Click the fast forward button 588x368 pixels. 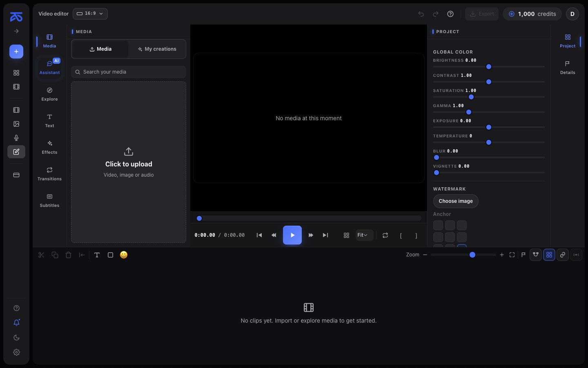point(311,235)
